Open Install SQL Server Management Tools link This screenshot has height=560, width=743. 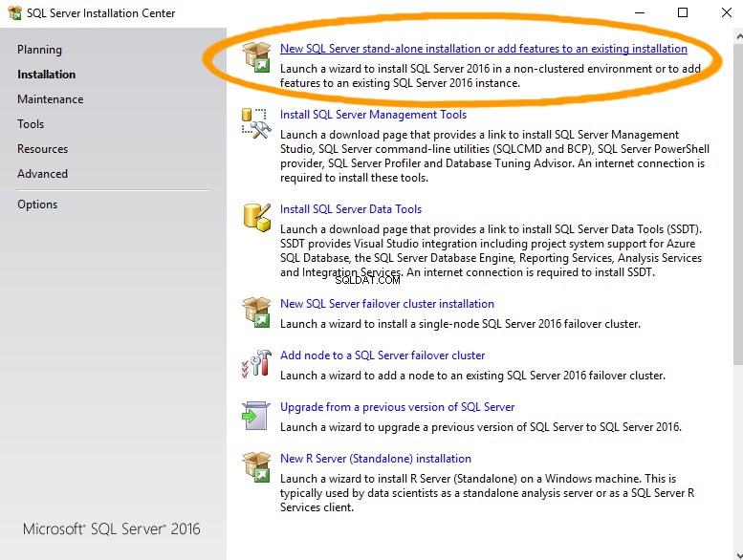point(373,115)
